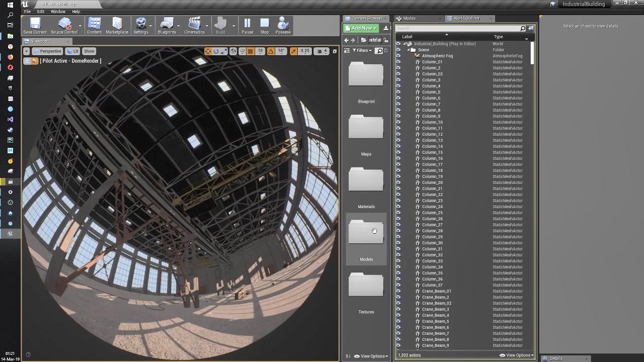644x362 pixels.
Task: Toggle rotation angle snapping
Action: click(x=271, y=51)
